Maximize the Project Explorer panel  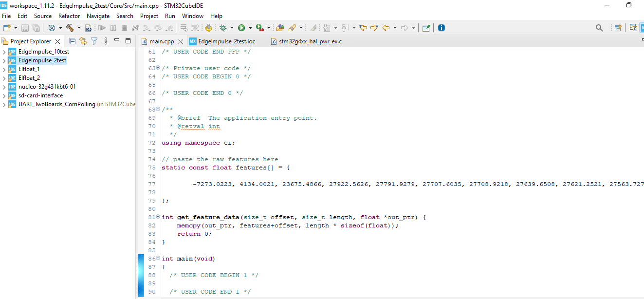128,41
